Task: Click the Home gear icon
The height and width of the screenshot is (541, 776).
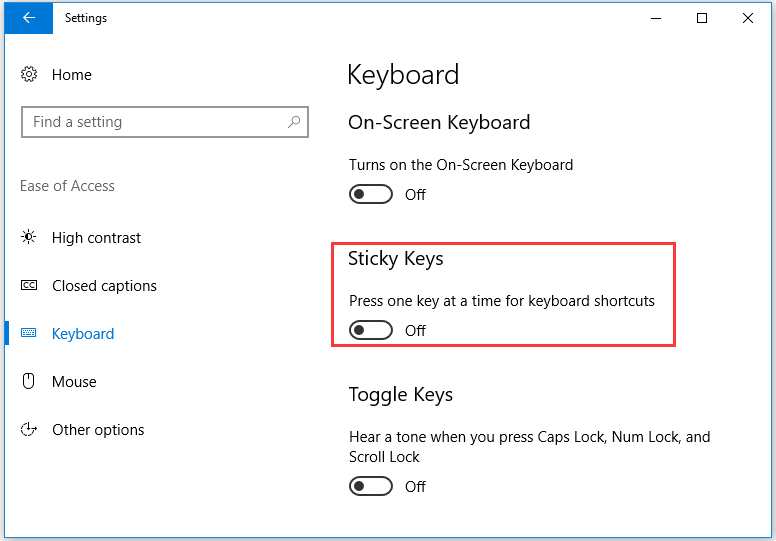Action: [x=29, y=74]
